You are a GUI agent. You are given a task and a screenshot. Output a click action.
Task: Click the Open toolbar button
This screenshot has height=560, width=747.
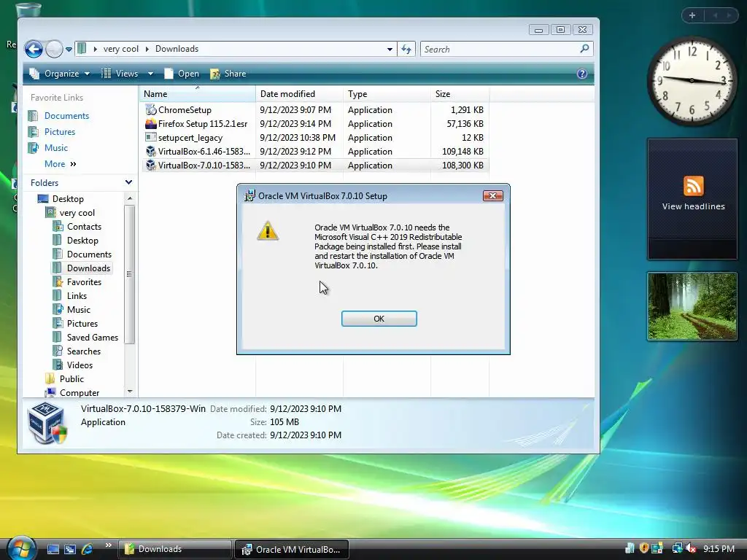coord(182,74)
